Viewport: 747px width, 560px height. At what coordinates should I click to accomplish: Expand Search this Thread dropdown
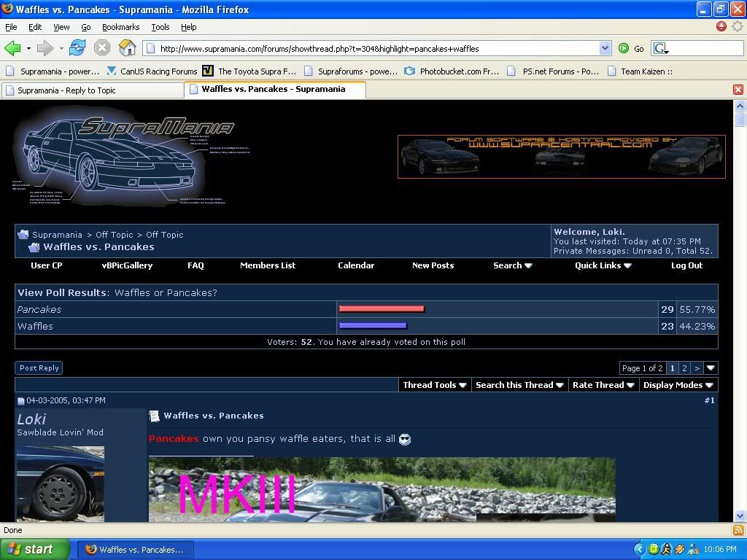click(x=519, y=385)
